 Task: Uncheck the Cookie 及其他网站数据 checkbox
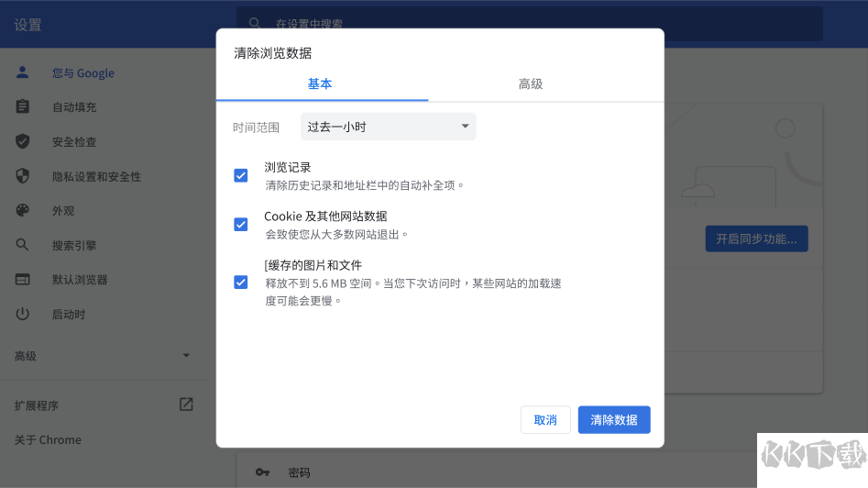click(x=241, y=225)
